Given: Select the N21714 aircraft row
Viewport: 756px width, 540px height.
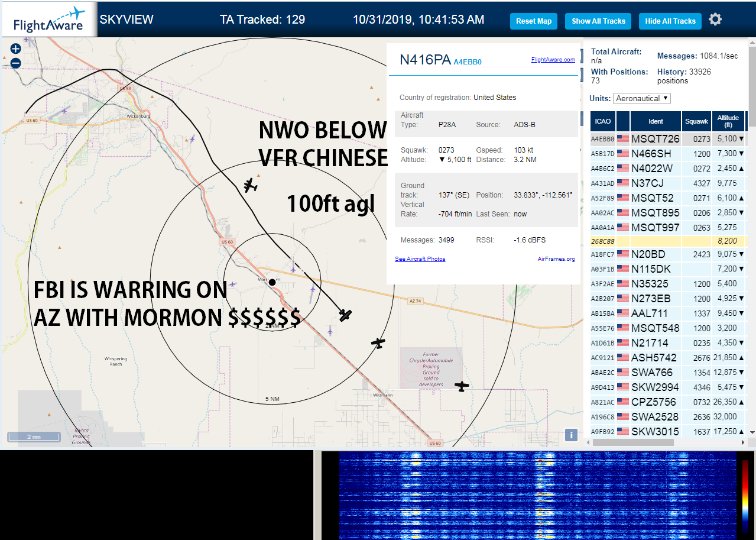Looking at the screenshot, I should click(668, 342).
